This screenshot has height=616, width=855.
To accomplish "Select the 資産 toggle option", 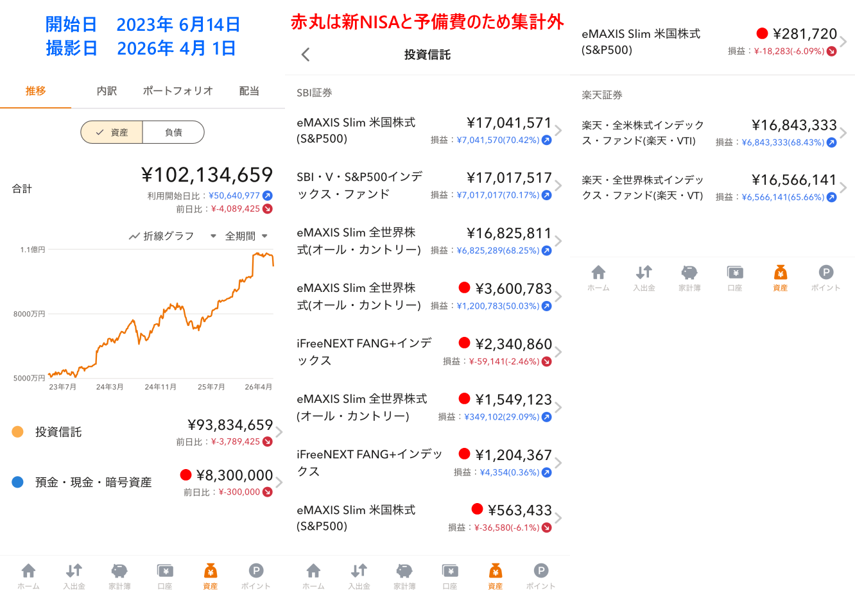I will (x=112, y=132).
